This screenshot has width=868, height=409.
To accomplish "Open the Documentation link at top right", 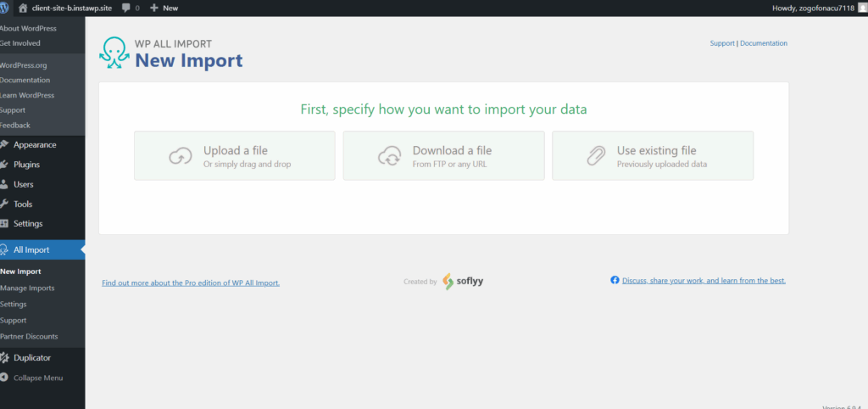I will point(764,43).
